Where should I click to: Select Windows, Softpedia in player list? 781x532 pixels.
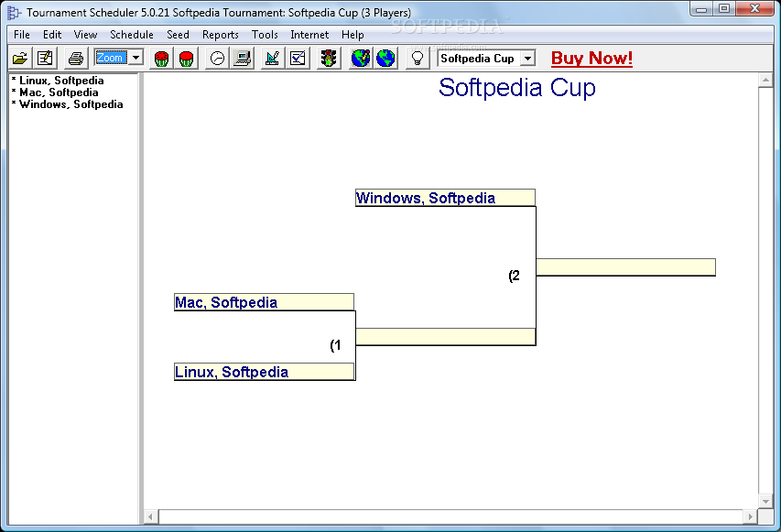pyautogui.click(x=67, y=104)
